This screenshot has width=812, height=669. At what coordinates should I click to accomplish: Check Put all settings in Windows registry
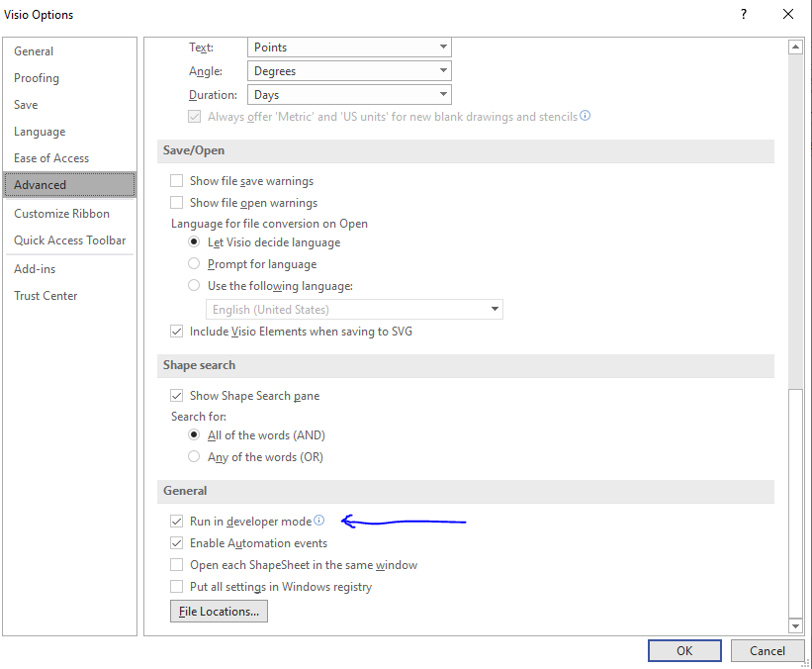pos(177,586)
